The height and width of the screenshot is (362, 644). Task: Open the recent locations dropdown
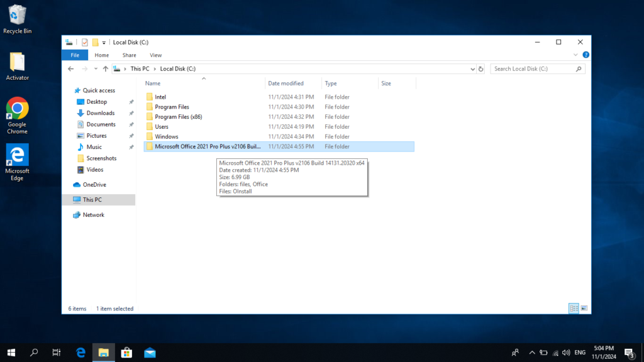coord(96,69)
